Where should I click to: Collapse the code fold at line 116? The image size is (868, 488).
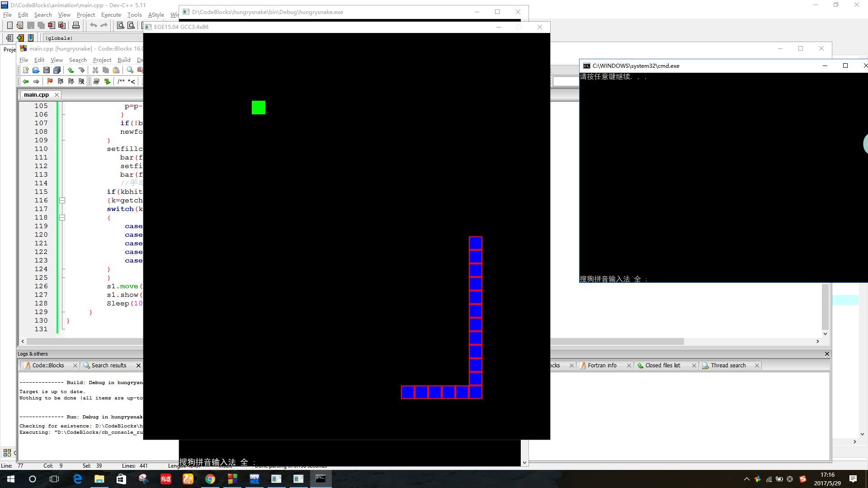tap(62, 200)
